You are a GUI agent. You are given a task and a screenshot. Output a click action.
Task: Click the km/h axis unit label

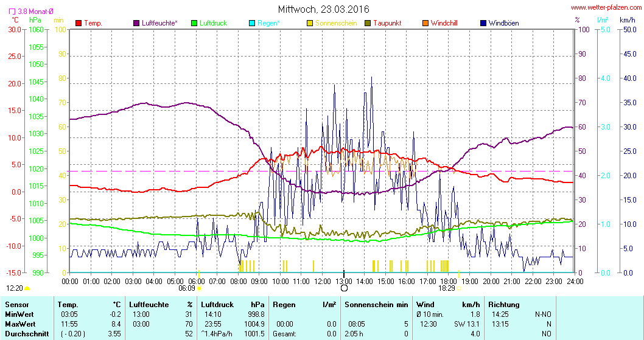point(628,19)
